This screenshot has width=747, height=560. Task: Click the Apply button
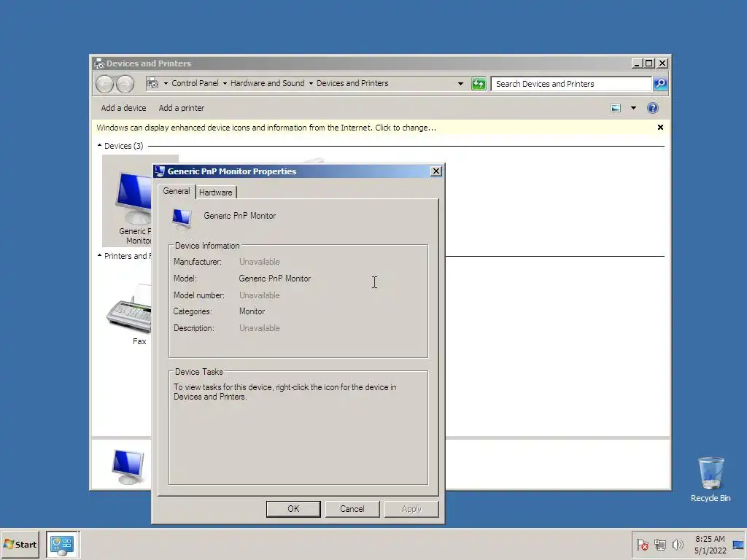(411, 508)
